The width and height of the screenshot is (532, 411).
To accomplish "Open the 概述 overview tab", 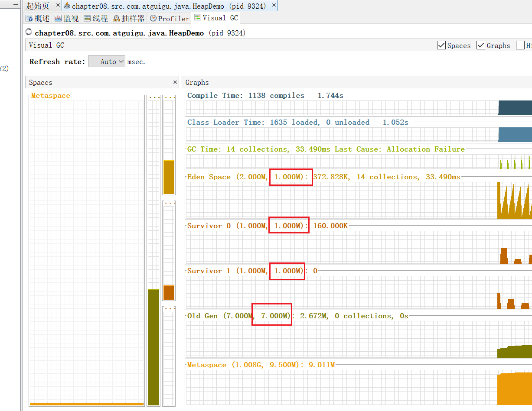I will 38,18.
